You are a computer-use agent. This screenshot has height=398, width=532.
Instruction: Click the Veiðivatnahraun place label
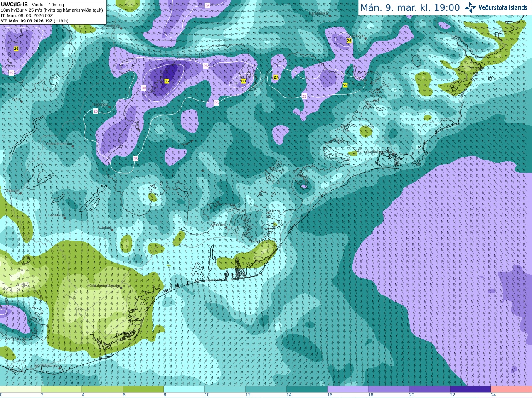59,144
